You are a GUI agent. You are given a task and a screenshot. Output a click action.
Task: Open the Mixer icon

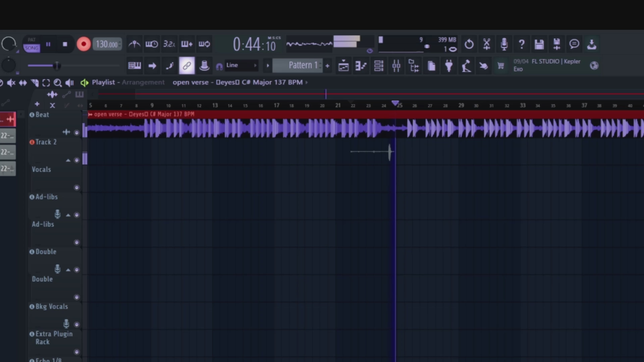click(x=396, y=66)
